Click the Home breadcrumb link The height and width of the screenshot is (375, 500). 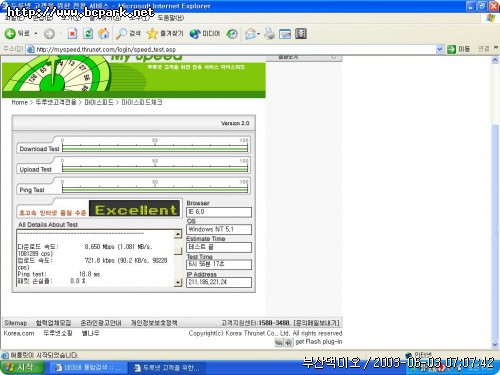(19, 102)
